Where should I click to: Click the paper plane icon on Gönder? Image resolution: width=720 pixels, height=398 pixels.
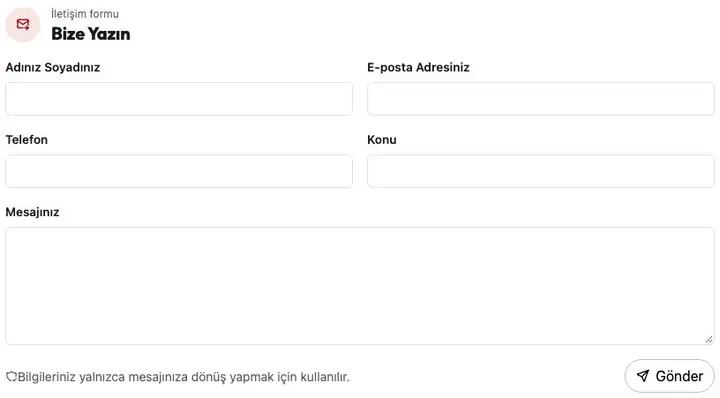643,376
